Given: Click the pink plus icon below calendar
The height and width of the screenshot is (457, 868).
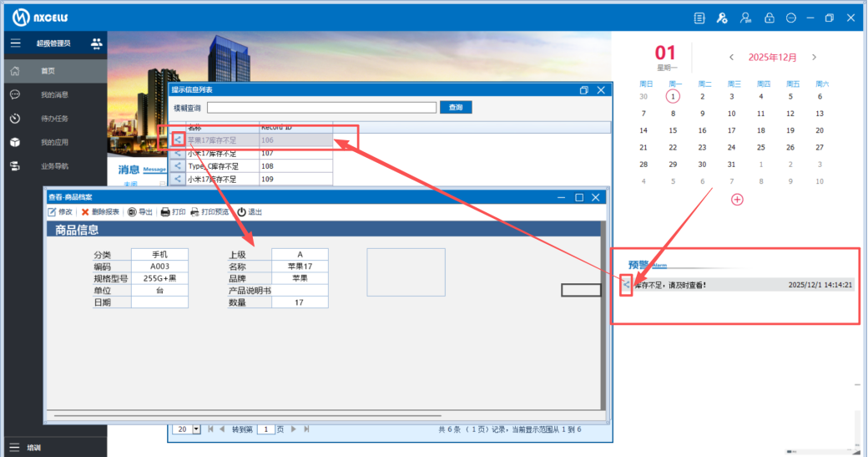Looking at the screenshot, I should tap(736, 200).
